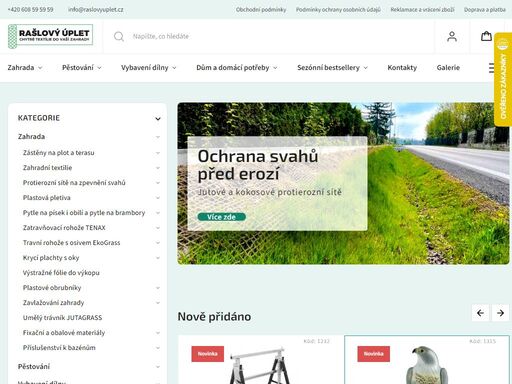Expand Travní rohože s osivem EkoGrass
This screenshot has width=512, height=384.
(158, 243)
